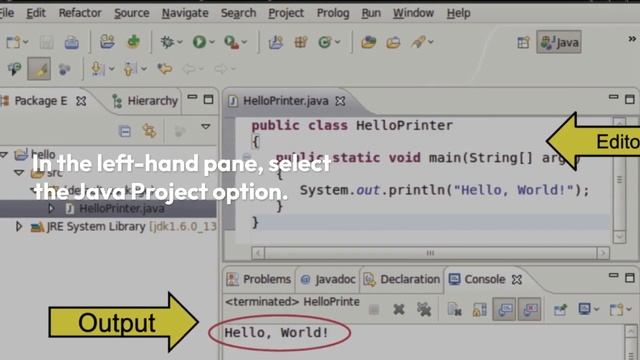
Task: Click Open Console icon in console toolbar
Action: (x=615, y=309)
